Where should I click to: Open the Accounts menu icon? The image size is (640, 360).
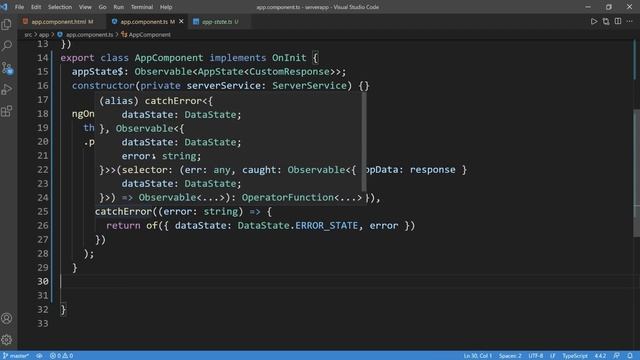7,318
